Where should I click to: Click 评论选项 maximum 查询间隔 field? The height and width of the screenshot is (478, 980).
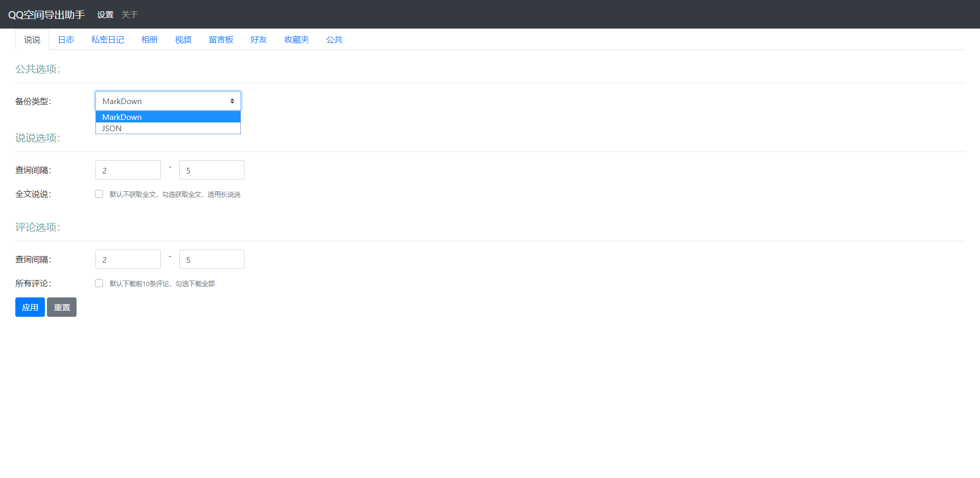click(x=212, y=259)
